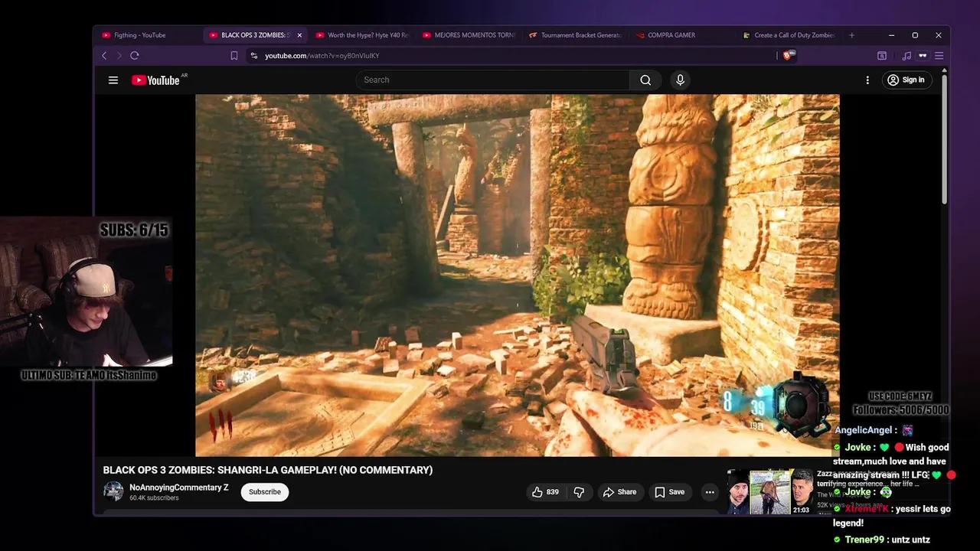
Task: Share the video
Action: pyautogui.click(x=619, y=492)
